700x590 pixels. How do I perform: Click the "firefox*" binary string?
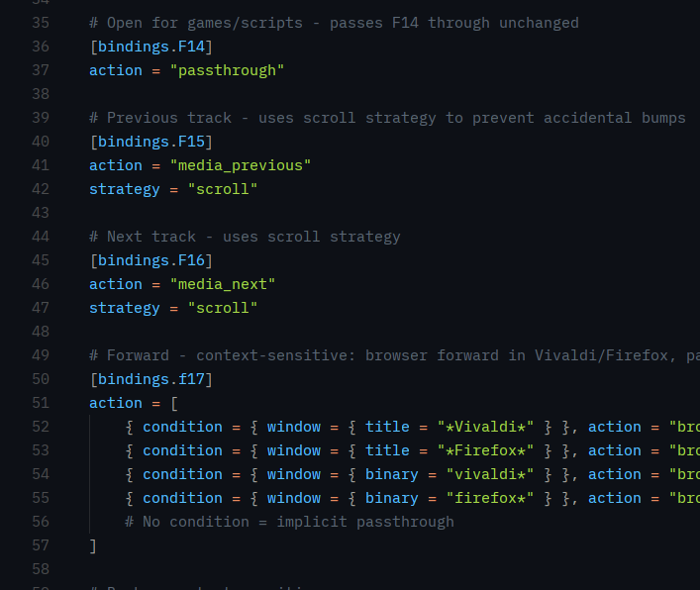pyautogui.click(x=489, y=498)
